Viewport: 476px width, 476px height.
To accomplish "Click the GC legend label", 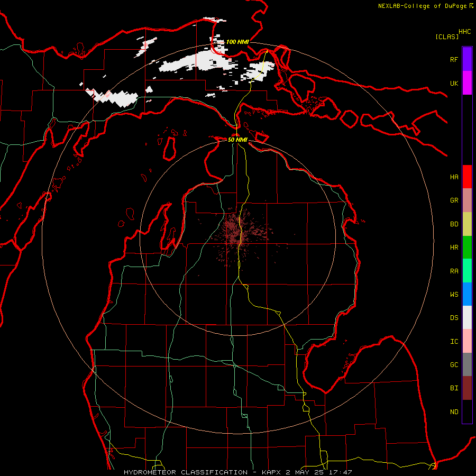I will (x=454, y=364).
